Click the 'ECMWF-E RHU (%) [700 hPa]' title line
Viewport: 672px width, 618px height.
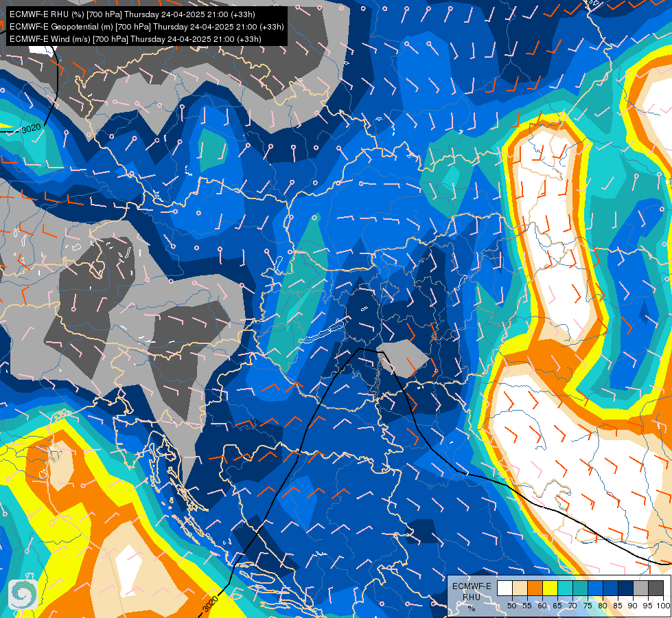[x=132, y=14]
